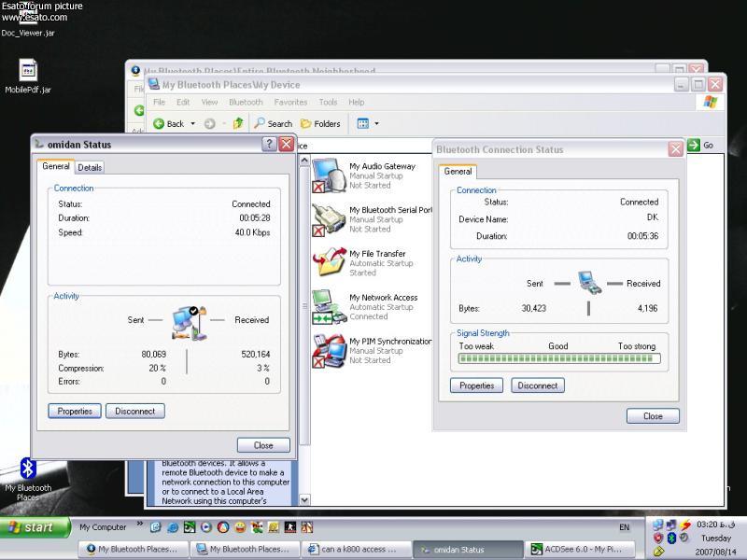Open the Edit menu

[x=183, y=102]
